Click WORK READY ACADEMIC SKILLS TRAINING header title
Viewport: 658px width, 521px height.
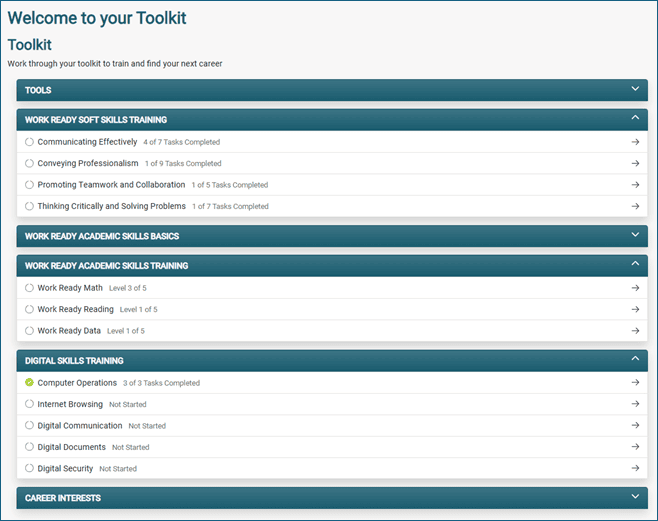[107, 266]
